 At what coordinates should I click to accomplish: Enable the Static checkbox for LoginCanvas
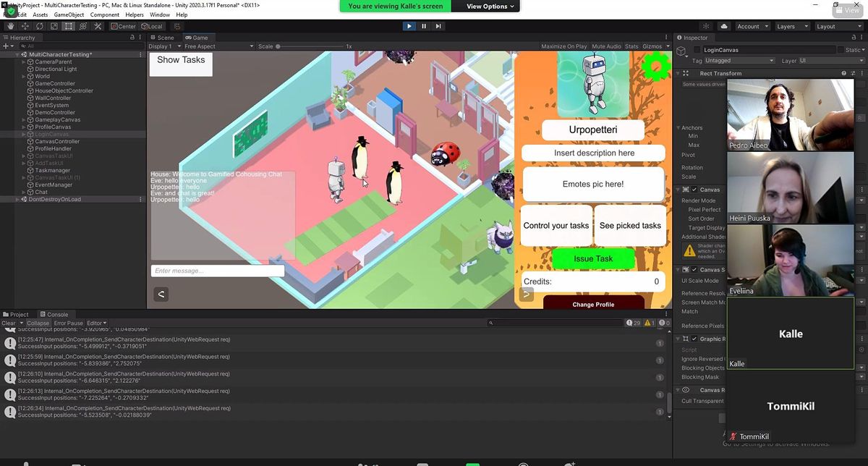point(841,50)
